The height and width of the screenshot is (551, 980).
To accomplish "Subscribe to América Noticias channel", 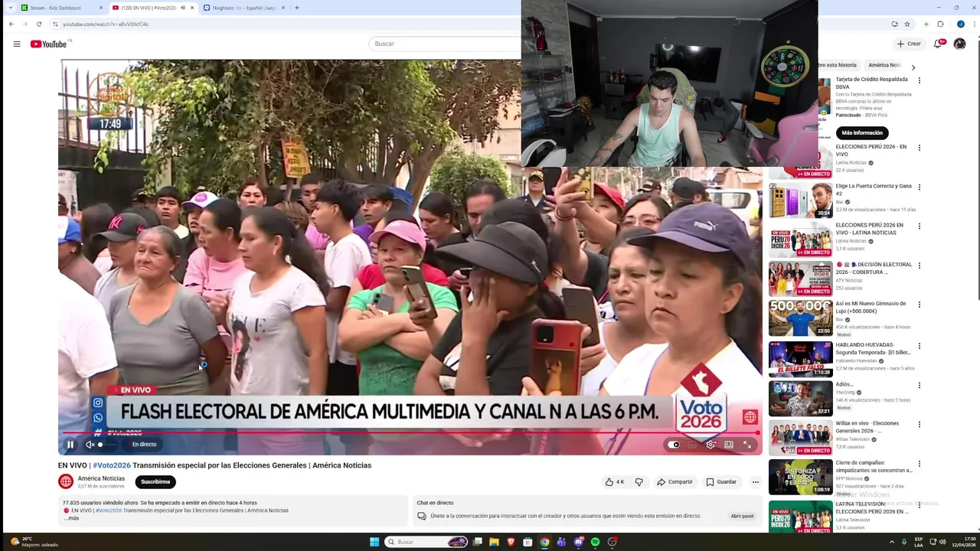I will click(x=155, y=482).
